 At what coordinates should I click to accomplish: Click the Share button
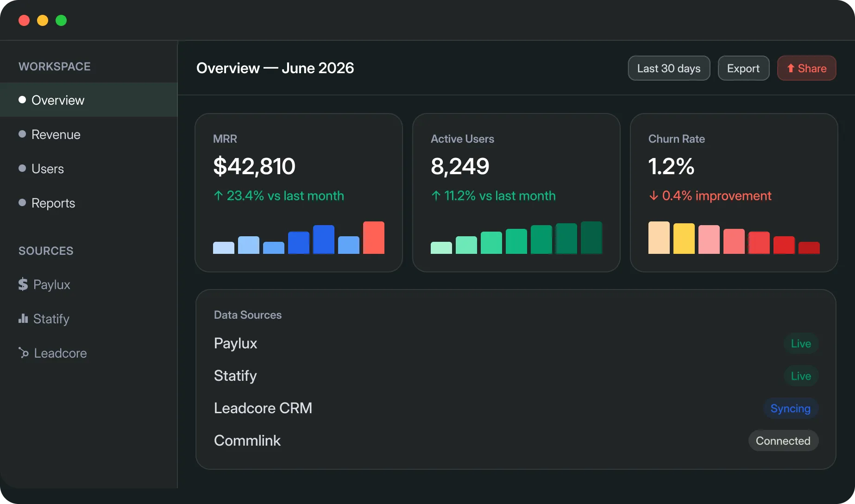tap(806, 68)
